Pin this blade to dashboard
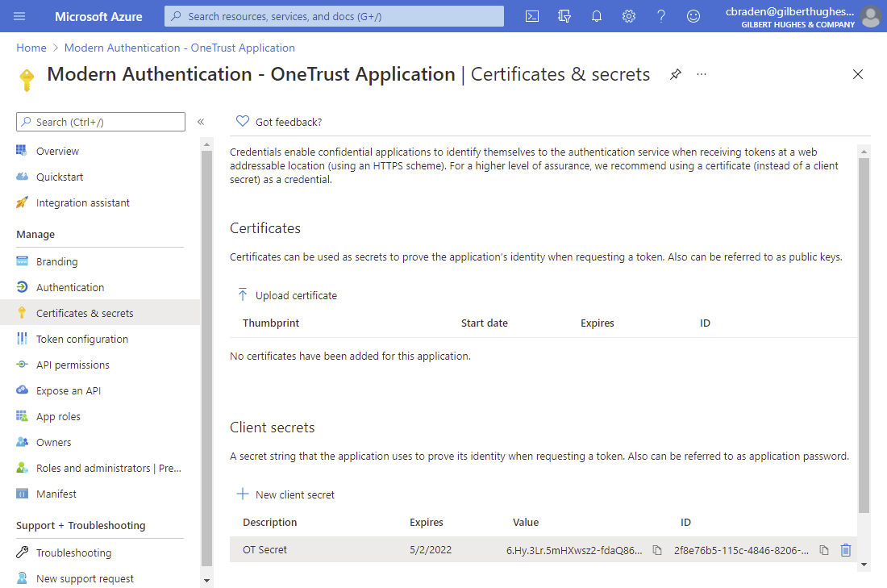The width and height of the screenshot is (887, 588). tap(676, 74)
